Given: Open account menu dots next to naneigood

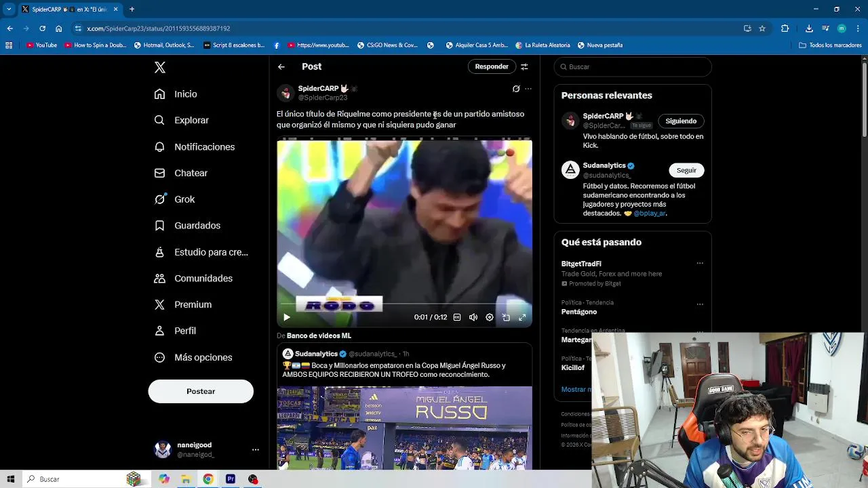Looking at the screenshot, I should tap(255, 449).
